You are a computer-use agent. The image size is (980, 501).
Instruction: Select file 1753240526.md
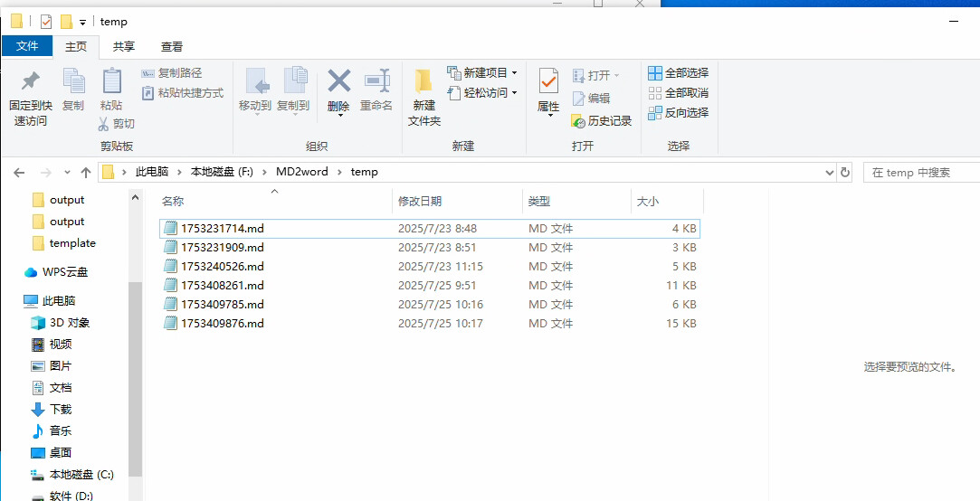pyautogui.click(x=430, y=267)
